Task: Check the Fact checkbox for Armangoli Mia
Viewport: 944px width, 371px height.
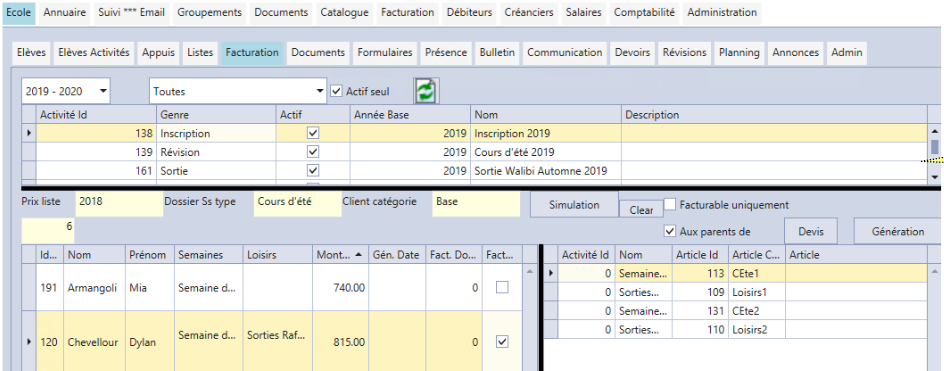Action: 502,288
